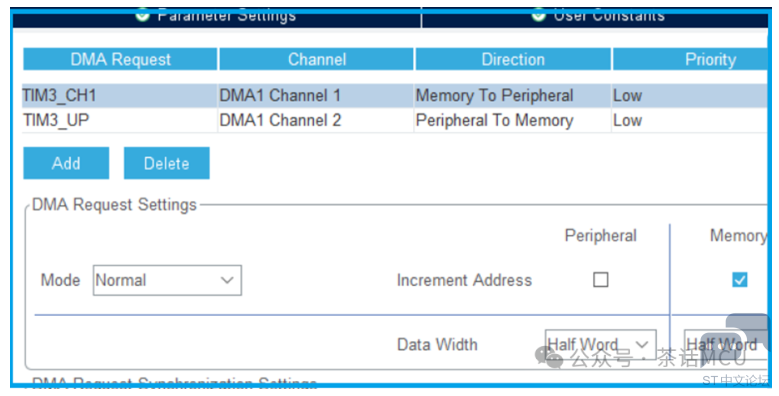The width and height of the screenshot is (779, 396).
Task: Delete the selected DMA request
Action: 166,163
